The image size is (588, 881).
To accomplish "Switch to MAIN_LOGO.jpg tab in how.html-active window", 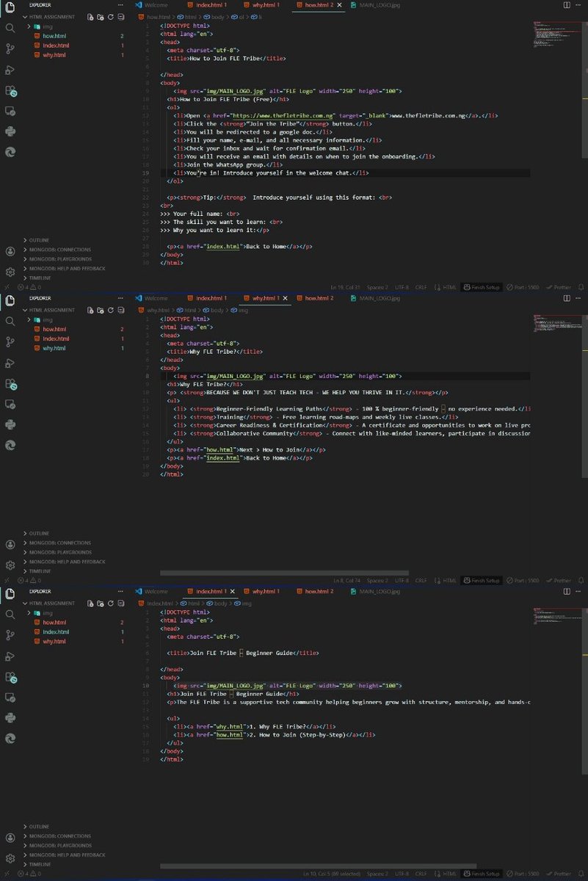I will tap(374, 4).
